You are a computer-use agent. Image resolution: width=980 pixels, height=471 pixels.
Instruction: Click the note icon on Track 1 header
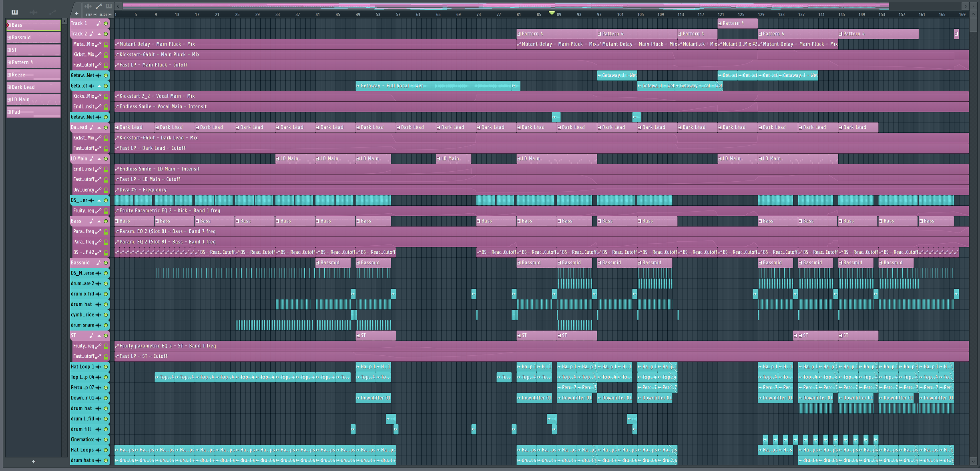pyautogui.click(x=98, y=23)
